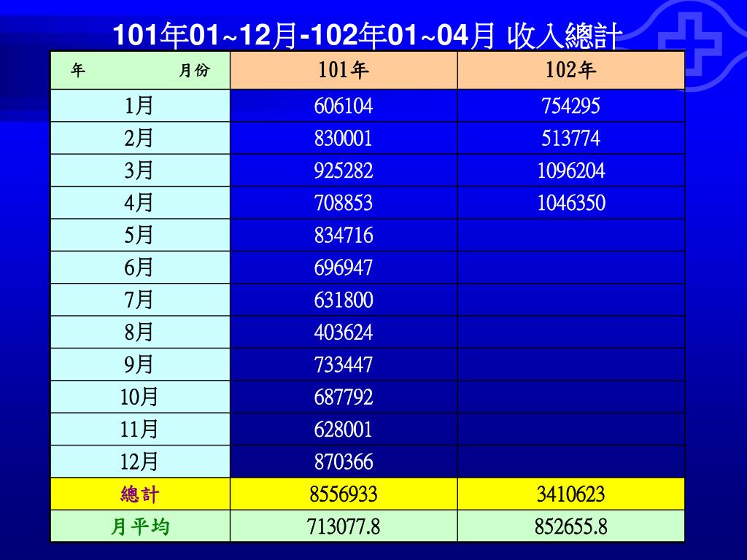
Task: Click the 2月 row label
Action: tap(139, 138)
